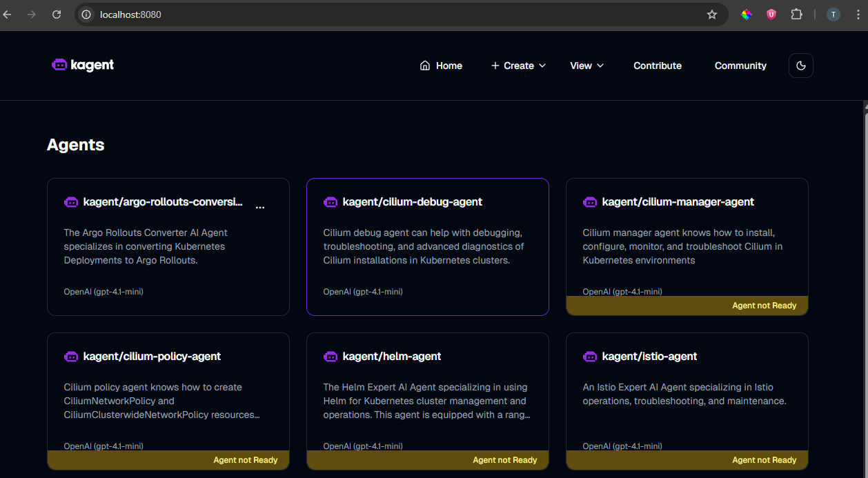This screenshot has width=868, height=478.
Task: Click Agent not Ready banner on helm-agent
Action: pyautogui.click(x=428, y=460)
